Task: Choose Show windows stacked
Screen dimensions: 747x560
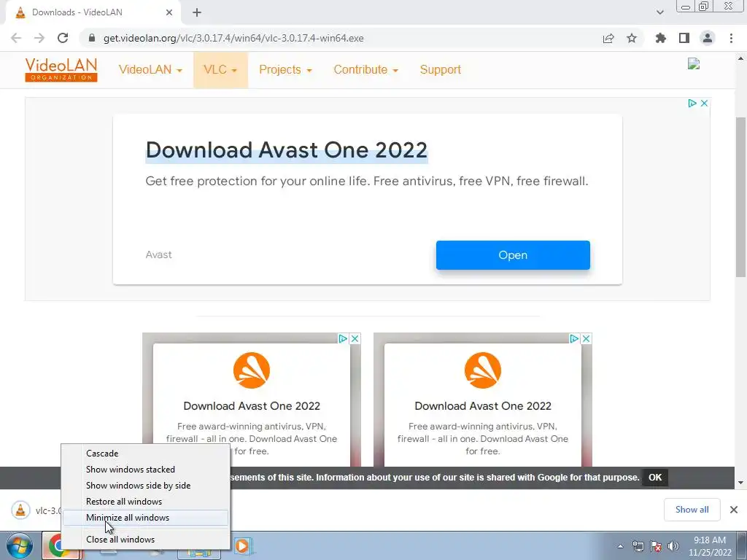Action: pos(146,470)
